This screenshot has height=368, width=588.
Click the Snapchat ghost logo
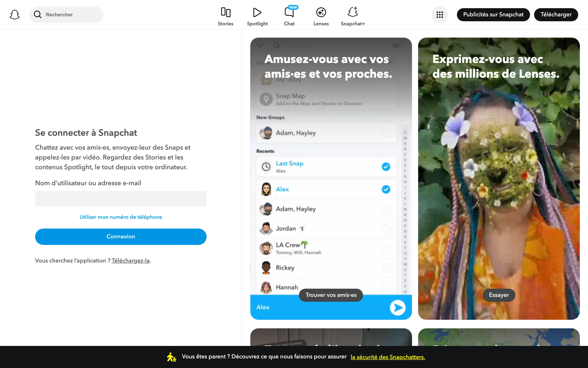coord(14,15)
